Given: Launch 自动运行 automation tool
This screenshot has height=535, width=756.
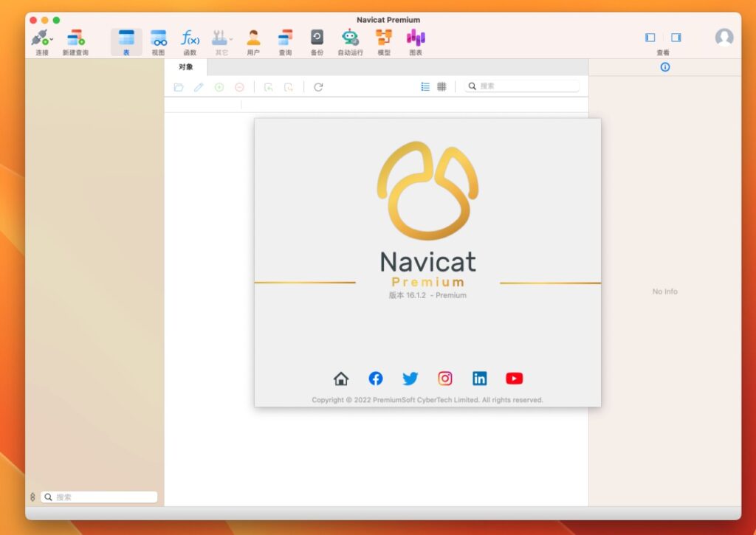Looking at the screenshot, I should coord(349,41).
